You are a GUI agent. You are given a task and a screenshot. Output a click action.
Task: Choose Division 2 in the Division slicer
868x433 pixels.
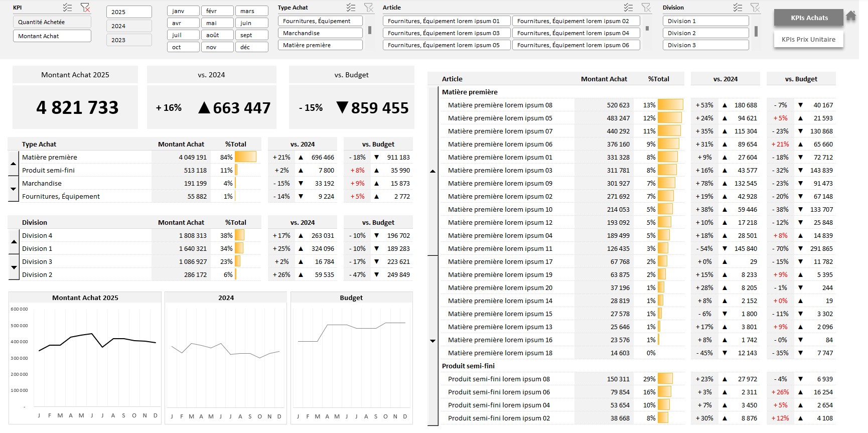tap(707, 33)
